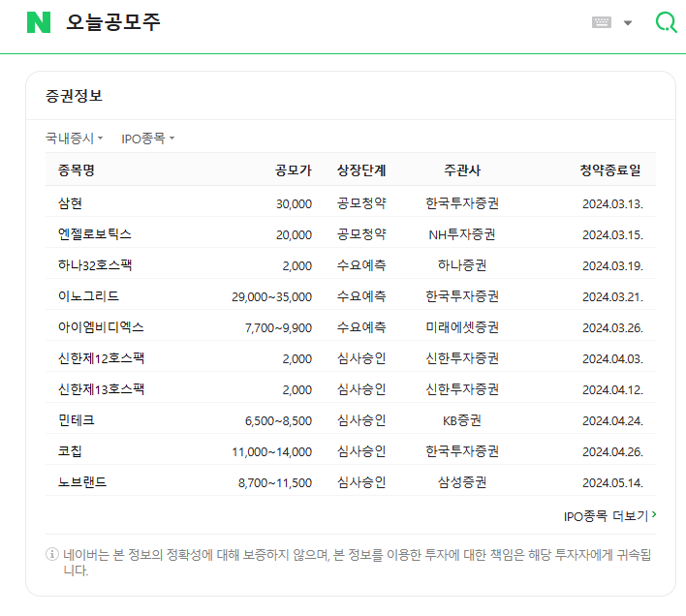The width and height of the screenshot is (686, 616).
Task: Click the 증권정보 section title
Action: (x=74, y=96)
